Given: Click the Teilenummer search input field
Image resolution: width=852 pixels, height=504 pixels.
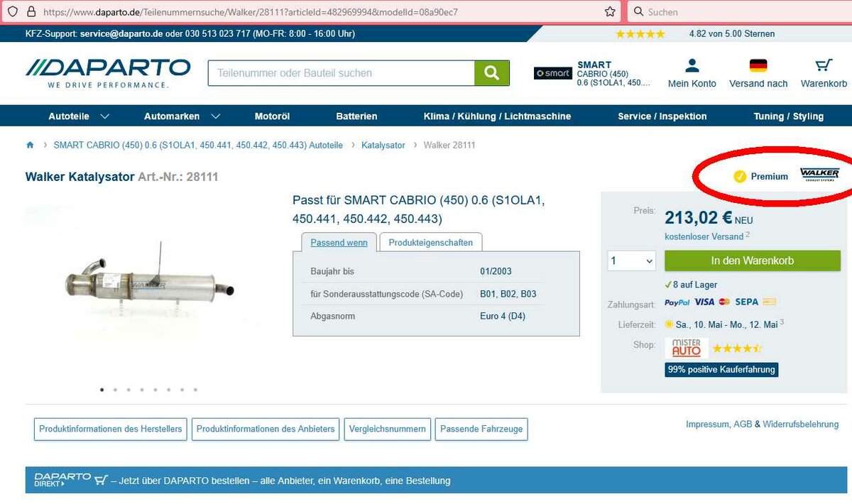Looking at the screenshot, I should (x=341, y=73).
